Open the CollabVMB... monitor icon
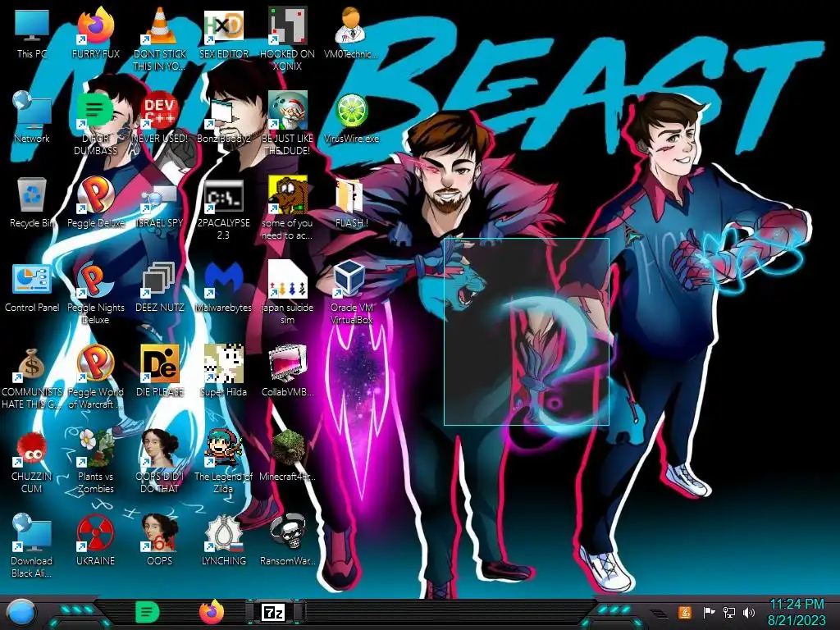 [287, 372]
